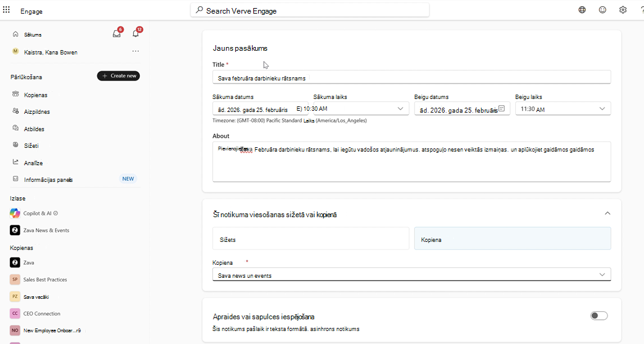Open Zava News & Events link
This screenshot has width=644, height=344.
(x=46, y=230)
